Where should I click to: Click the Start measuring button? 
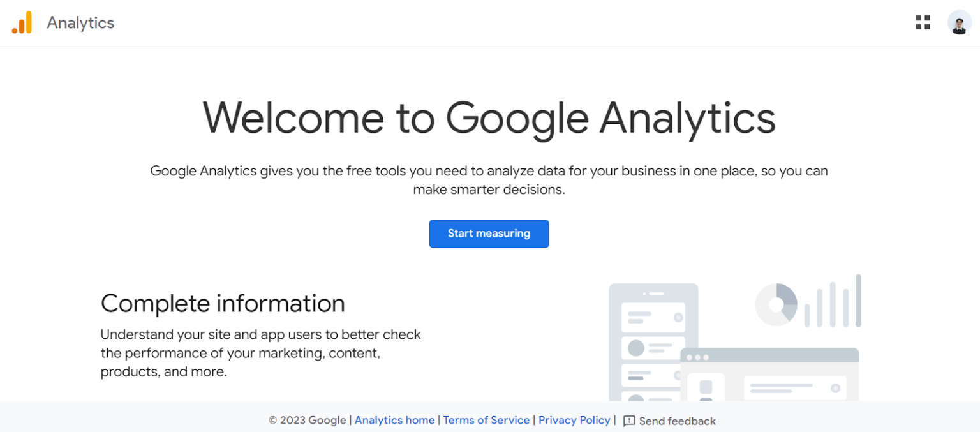point(489,234)
